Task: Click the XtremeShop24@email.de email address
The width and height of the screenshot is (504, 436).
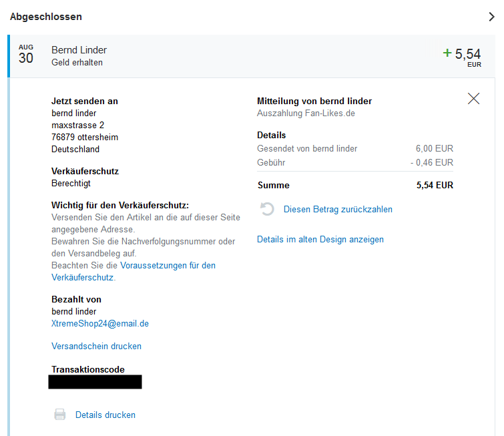Action: (100, 323)
